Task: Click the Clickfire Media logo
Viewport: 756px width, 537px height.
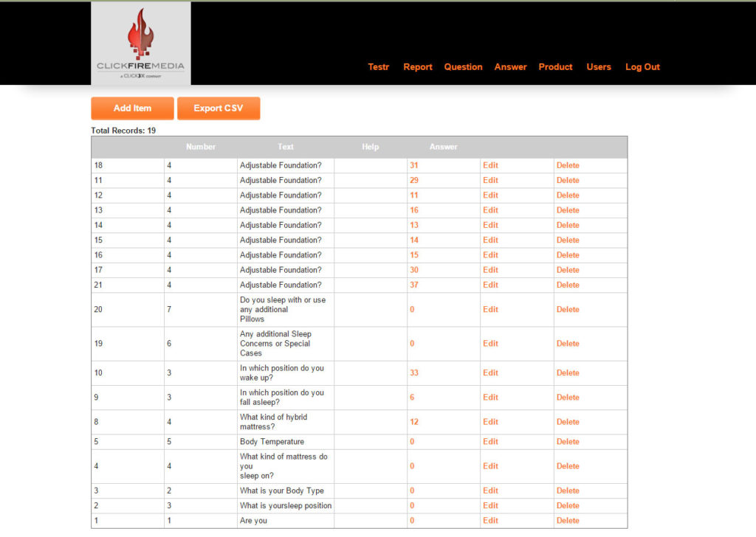Action: click(x=140, y=43)
